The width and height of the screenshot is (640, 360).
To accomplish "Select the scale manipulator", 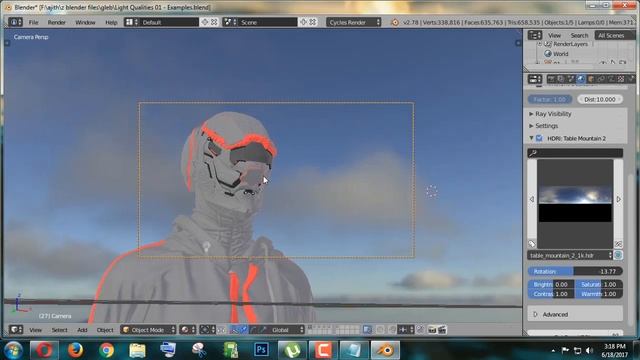I will tap(263, 329).
